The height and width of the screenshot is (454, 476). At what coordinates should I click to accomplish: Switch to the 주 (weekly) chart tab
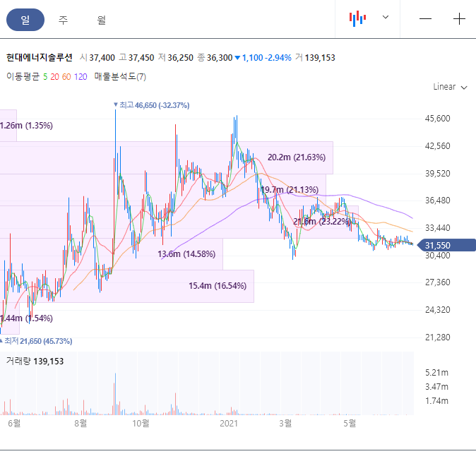[x=63, y=20]
